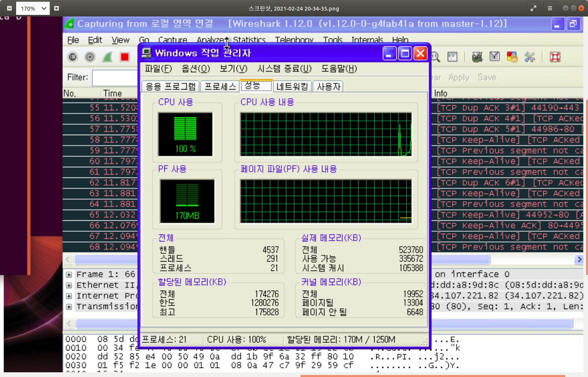Click the CPU 사용 내용 history graph
588x377 pixels.
point(326,134)
